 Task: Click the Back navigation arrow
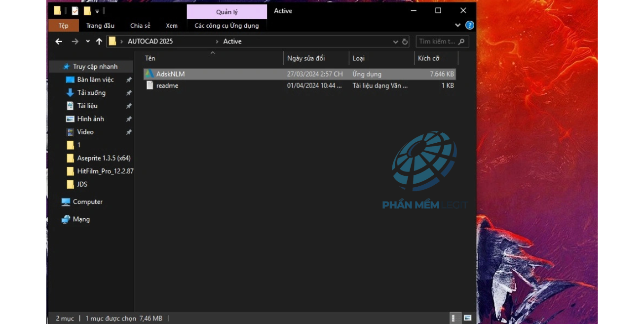[x=59, y=41]
